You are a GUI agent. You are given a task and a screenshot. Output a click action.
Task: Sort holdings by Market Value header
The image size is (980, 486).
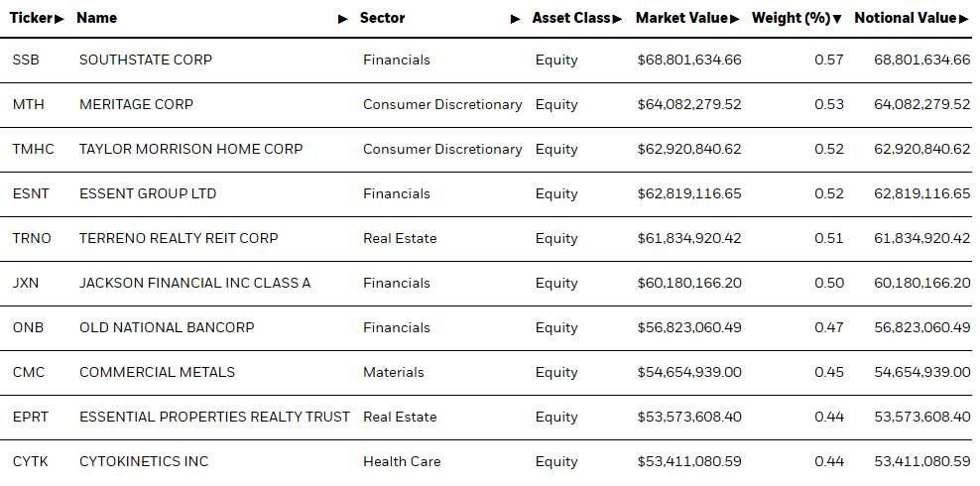point(681,18)
